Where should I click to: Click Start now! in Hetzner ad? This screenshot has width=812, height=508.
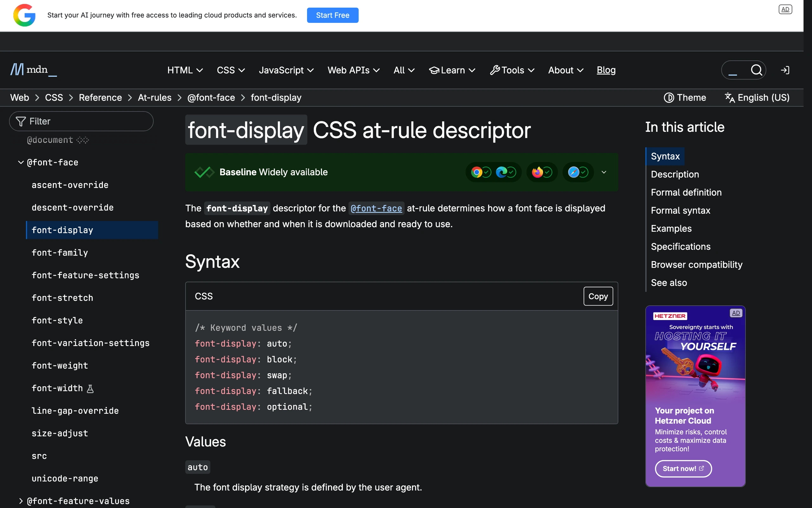(x=683, y=468)
